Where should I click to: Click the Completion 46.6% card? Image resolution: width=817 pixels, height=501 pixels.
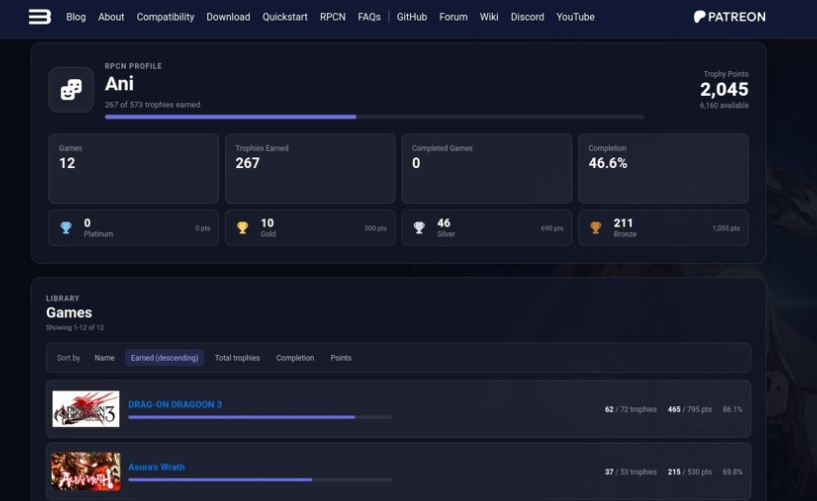[663, 168]
